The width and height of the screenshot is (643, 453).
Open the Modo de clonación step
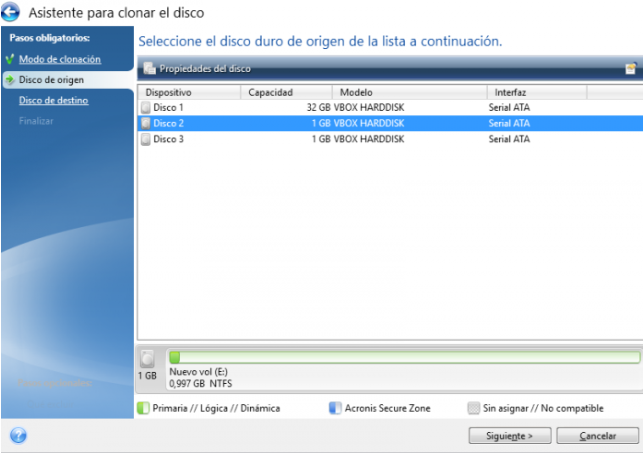tap(59, 59)
